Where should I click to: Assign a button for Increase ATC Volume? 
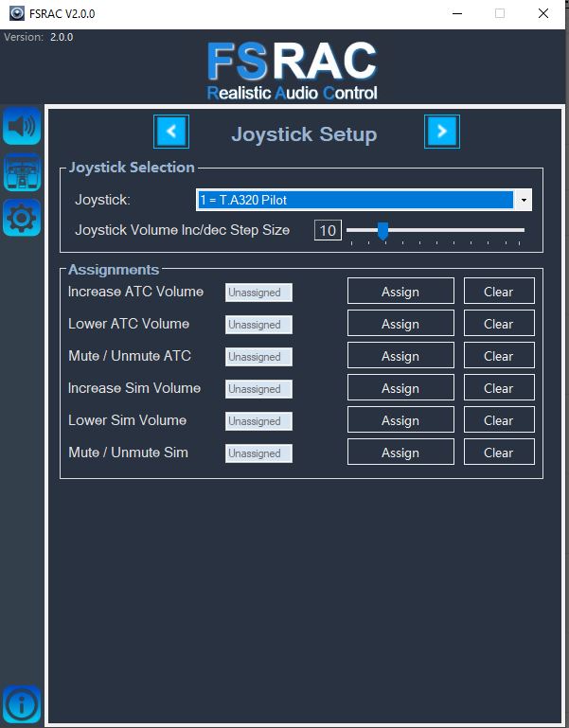400,292
